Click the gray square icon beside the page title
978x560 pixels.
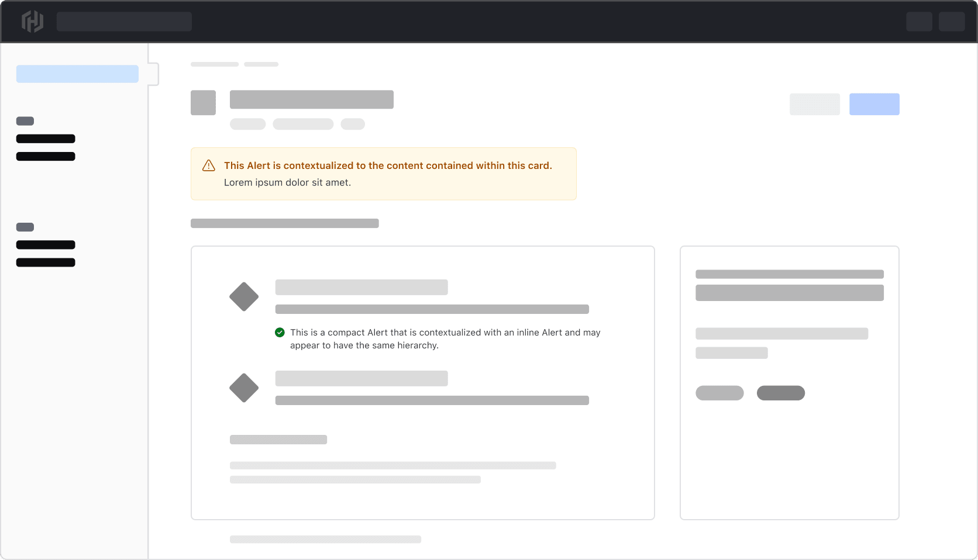[203, 103]
